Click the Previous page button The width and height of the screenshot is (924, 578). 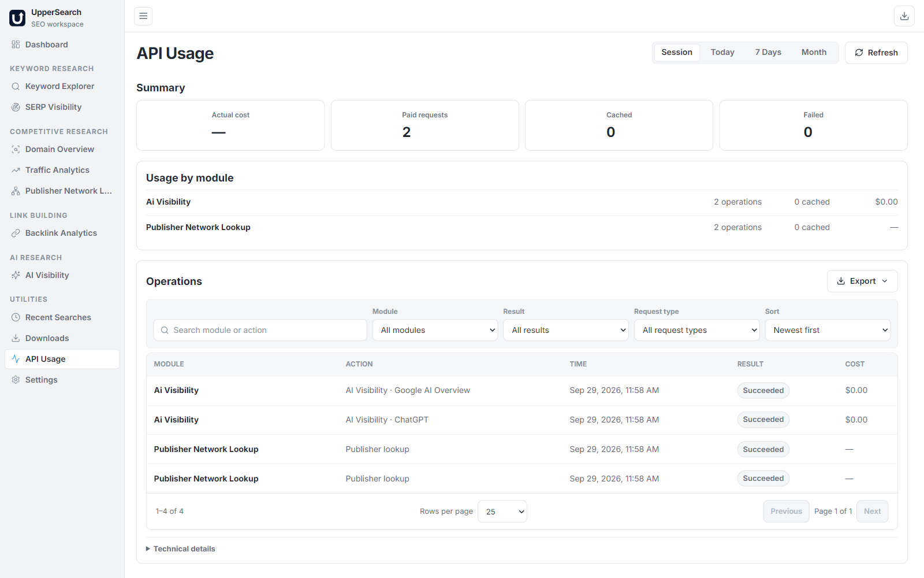tap(786, 512)
